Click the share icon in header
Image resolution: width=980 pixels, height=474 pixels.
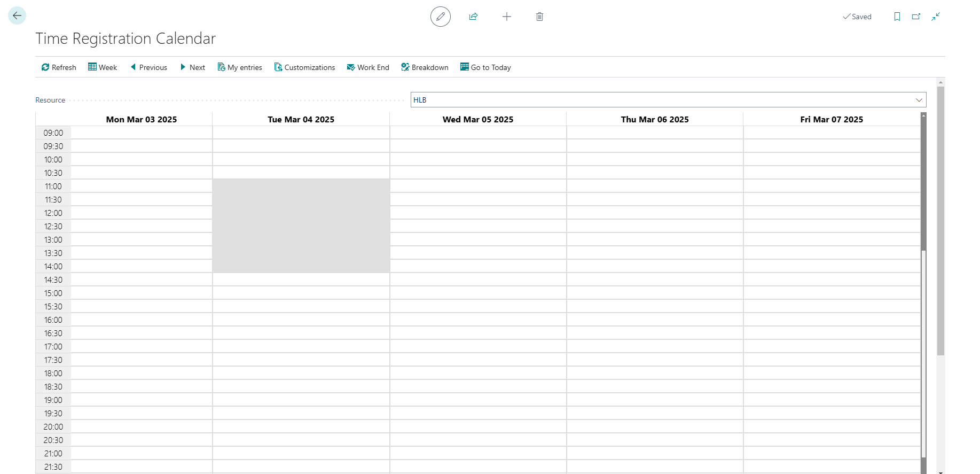[x=473, y=17]
